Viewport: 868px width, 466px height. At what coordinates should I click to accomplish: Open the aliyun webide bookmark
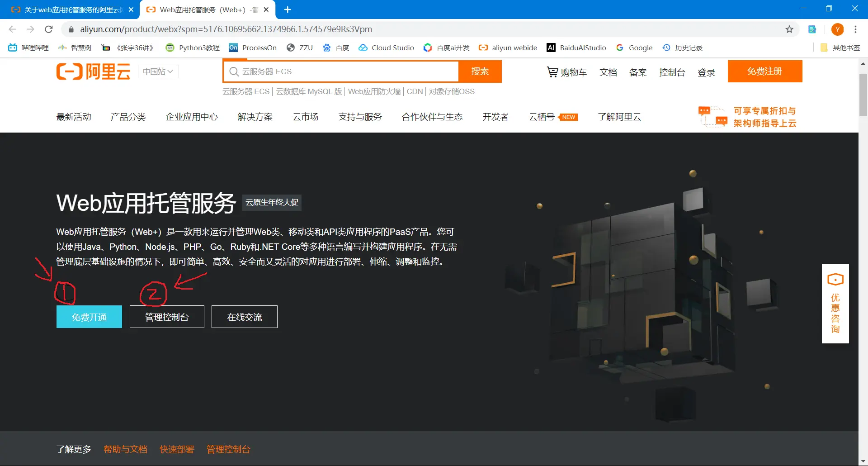tap(508, 48)
